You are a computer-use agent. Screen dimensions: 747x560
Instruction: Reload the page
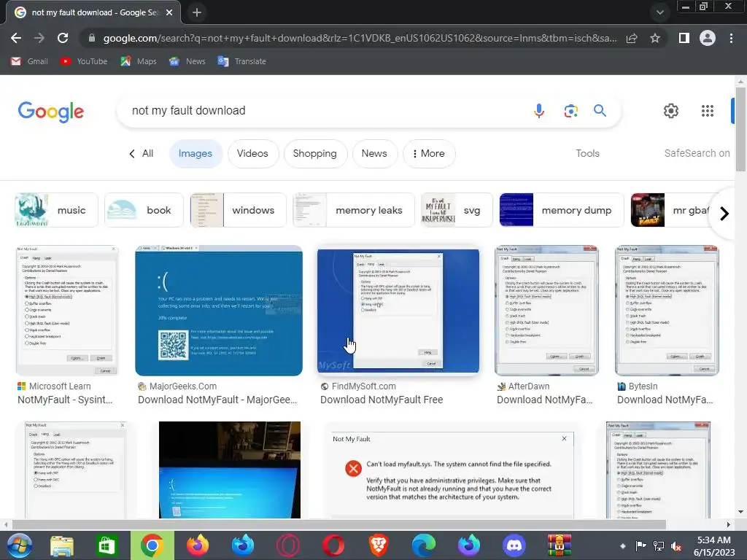tap(63, 38)
